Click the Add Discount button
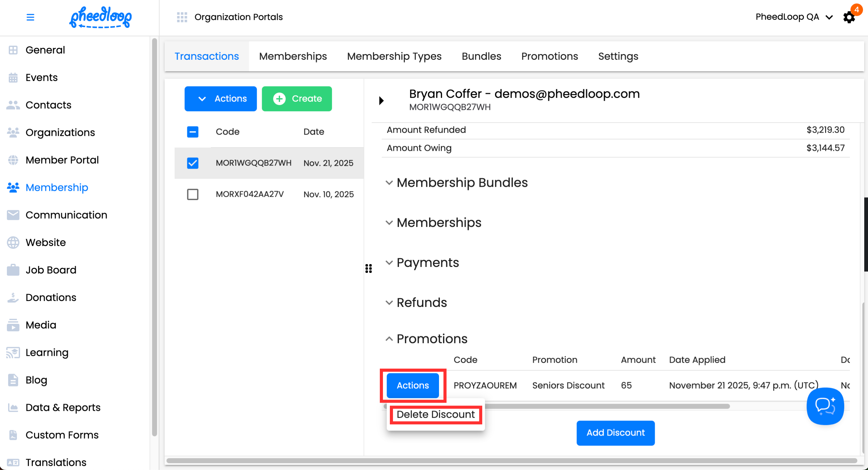 click(615, 433)
